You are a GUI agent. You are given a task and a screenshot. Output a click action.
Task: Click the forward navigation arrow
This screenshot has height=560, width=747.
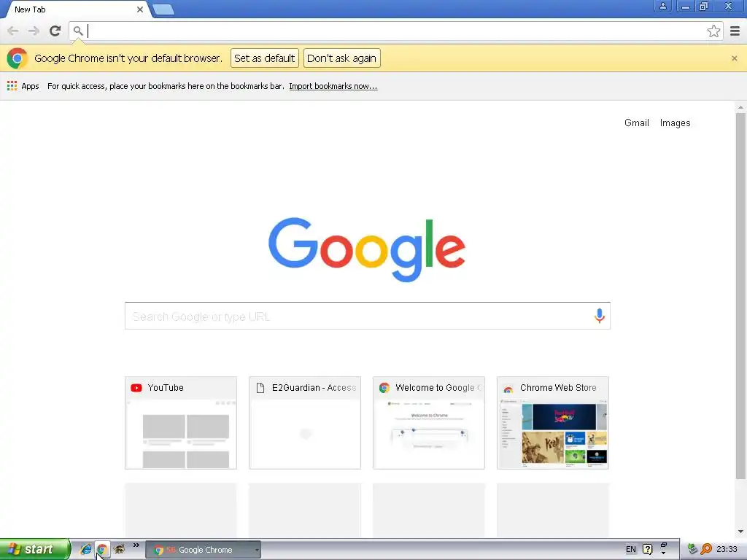pyautogui.click(x=34, y=31)
